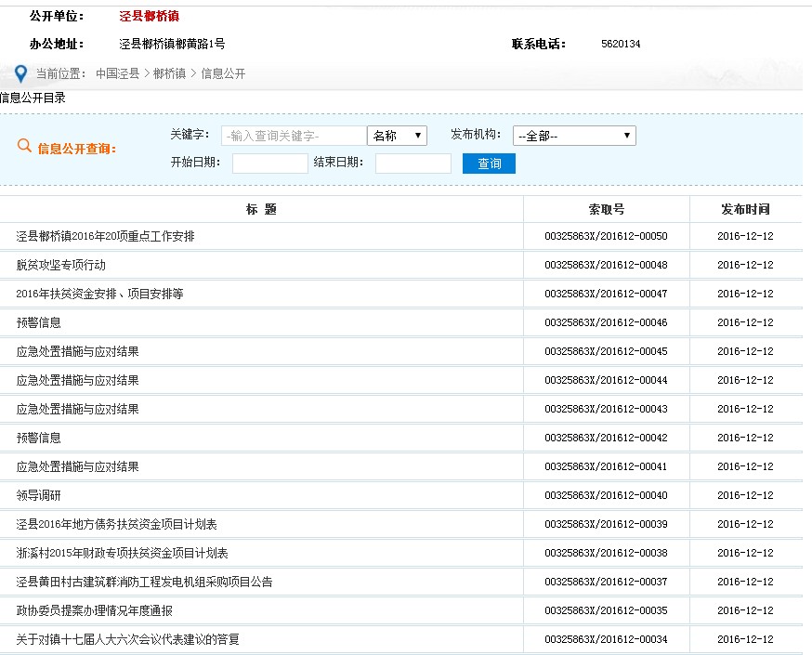Screen dimensions: 812x655
Task: Open 信息公开 breadcrumb link
Action: pyautogui.click(x=223, y=74)
